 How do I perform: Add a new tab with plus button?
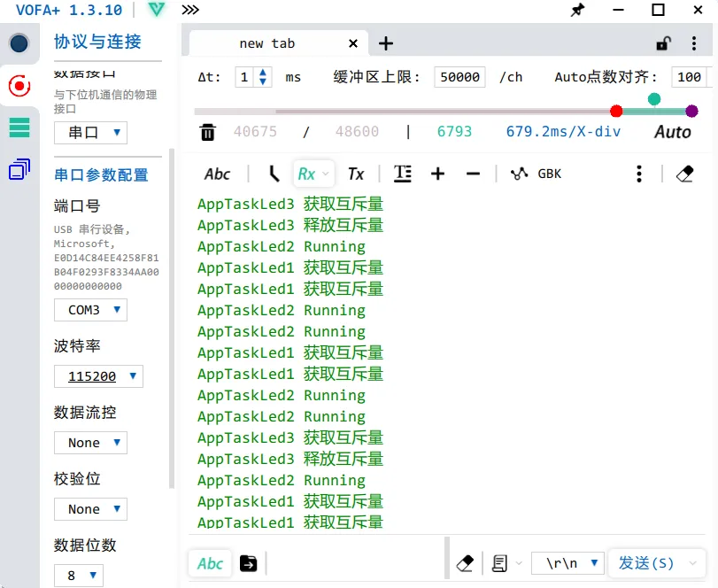386,43
